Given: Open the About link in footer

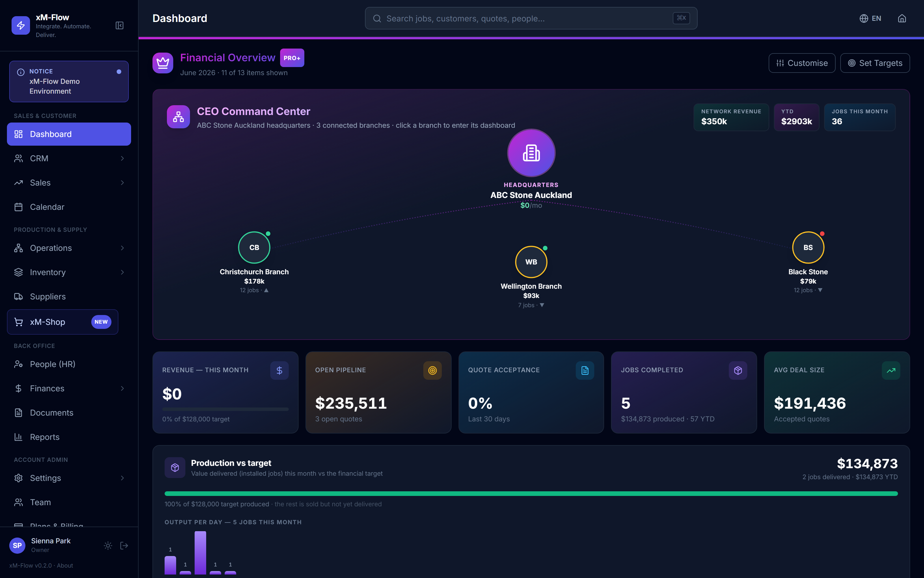Looking at the screenshot, I should 65,565.
